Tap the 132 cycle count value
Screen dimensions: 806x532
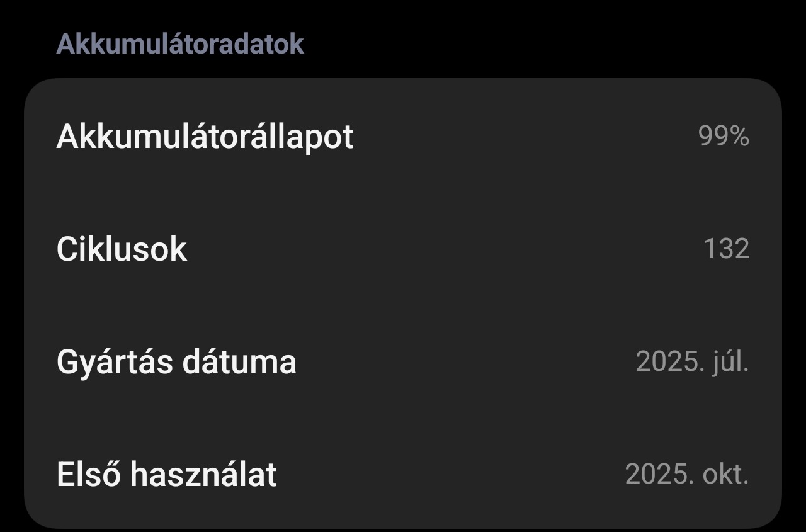726,249
